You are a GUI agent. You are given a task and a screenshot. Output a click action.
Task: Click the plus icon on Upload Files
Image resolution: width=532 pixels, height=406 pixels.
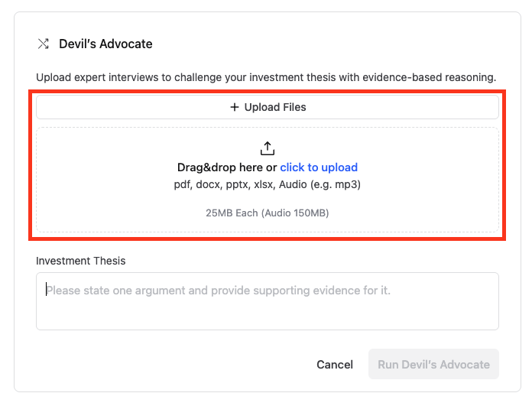pyautogui.click(x=235, y=107)
